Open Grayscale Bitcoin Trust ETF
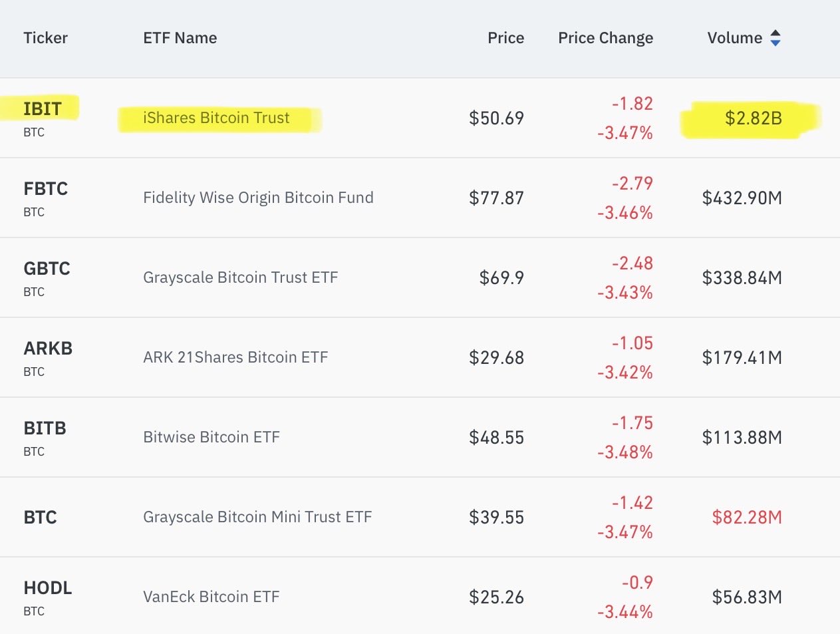 click(x=240, y=277)
